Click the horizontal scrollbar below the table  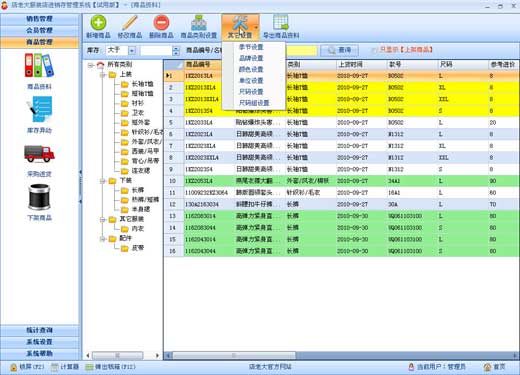coord(233,355)
